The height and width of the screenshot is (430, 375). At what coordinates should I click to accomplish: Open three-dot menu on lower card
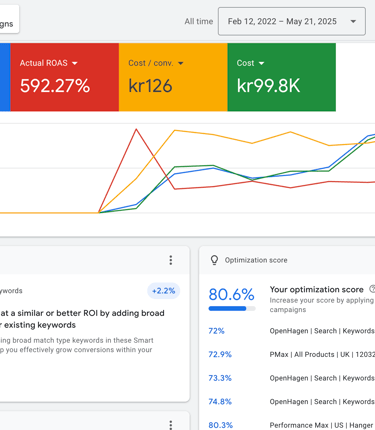tap(171, 425)
